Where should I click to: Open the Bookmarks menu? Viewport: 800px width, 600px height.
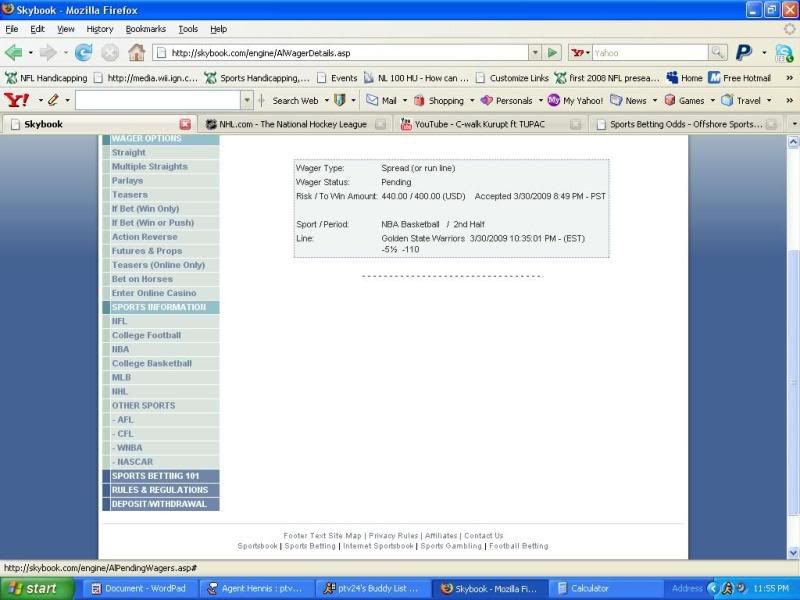pyautogui.click(x=145, y=29)
